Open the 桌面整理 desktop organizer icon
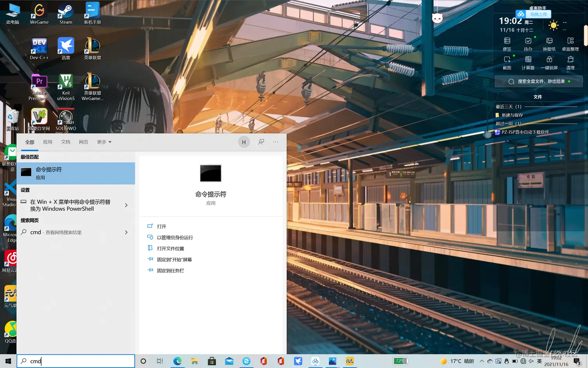Screen dimensions: 588x368 tap(570, 44)
